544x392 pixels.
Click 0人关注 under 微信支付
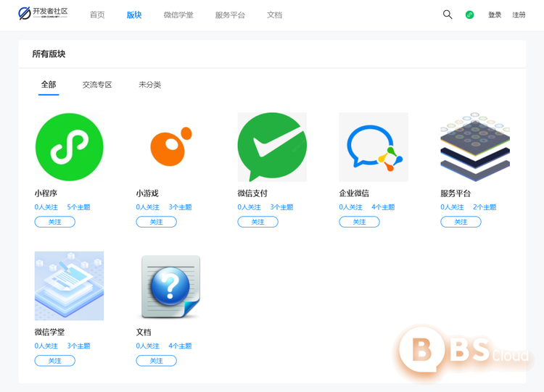pos(249,207)
